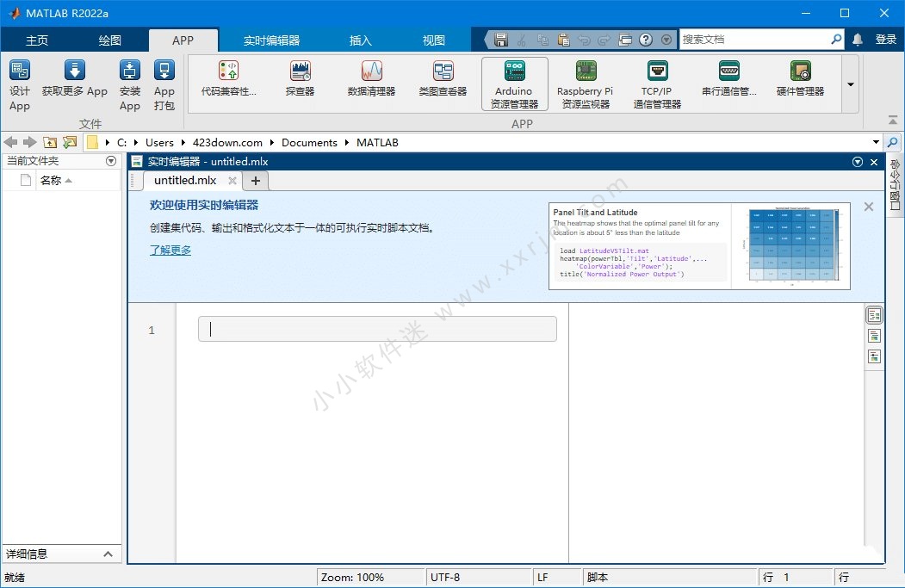
Task: Open the 数据清理器 app
Action: pyautogui.click(x=372, y=79)
